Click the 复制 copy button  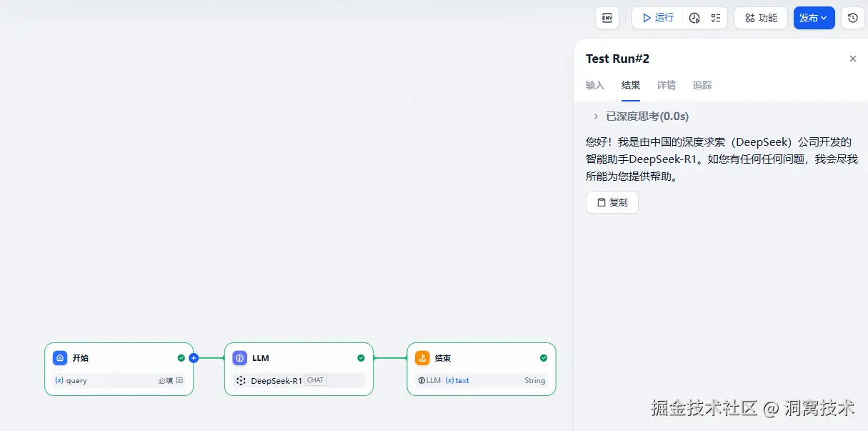tap(612, 202)
